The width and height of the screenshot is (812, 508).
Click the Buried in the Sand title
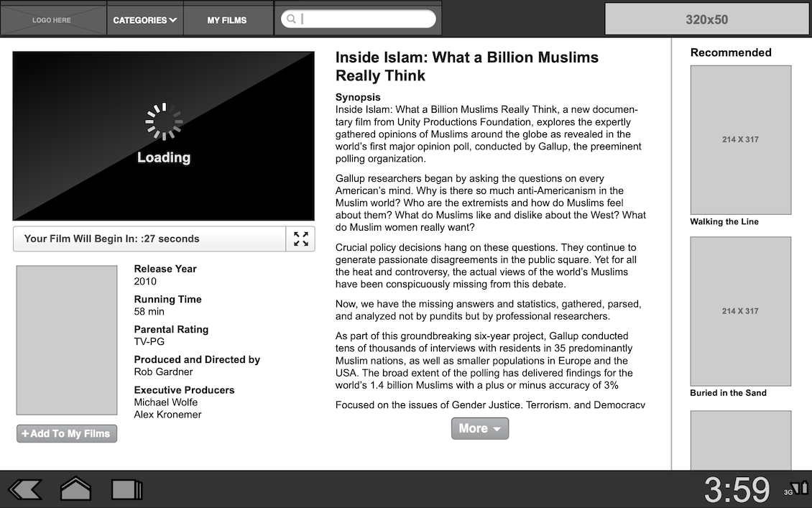coord(728,393)
